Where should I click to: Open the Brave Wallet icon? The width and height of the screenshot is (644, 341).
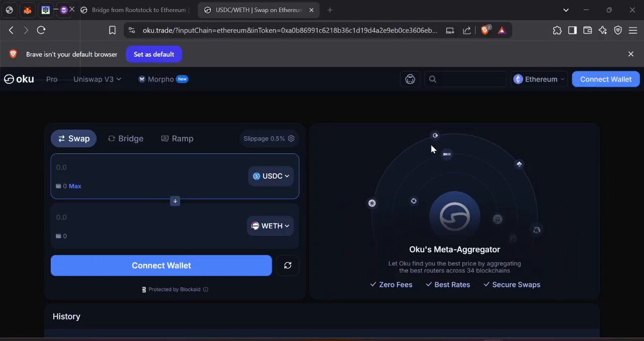[587, 31]
